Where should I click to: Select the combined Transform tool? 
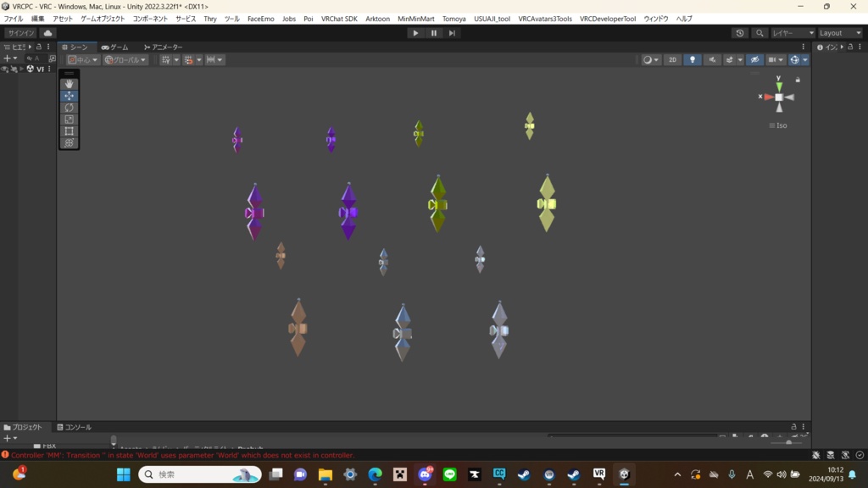click(x=70, y=142)
